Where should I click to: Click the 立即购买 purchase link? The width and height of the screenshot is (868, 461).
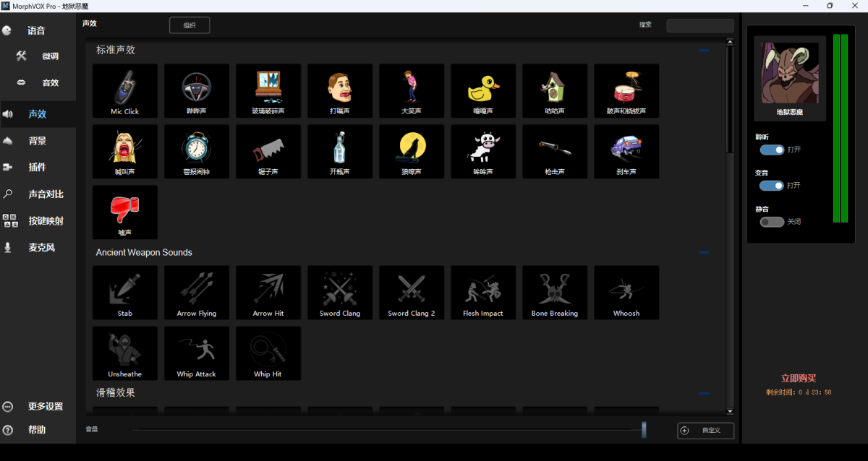[x=800, y=378]
